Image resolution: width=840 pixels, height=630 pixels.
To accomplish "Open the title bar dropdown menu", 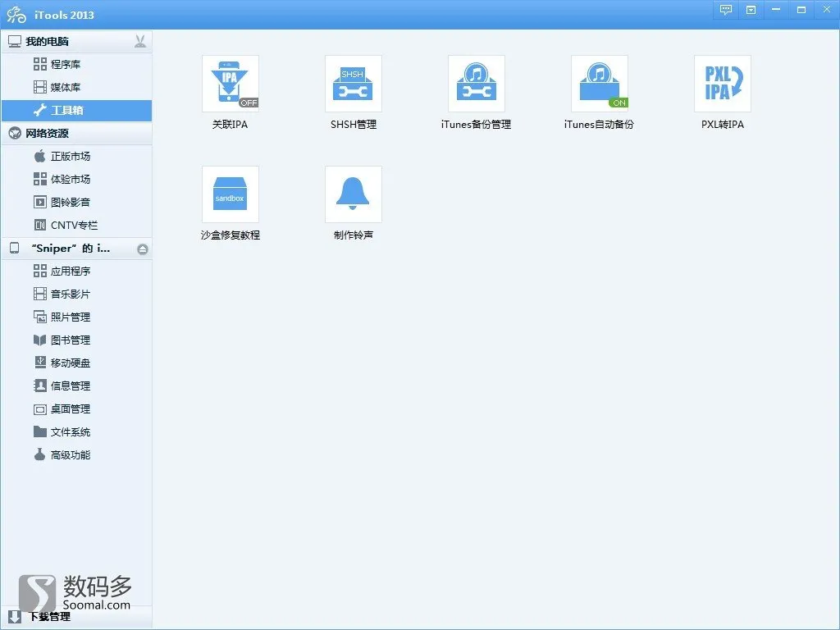I will click(751, 10).
